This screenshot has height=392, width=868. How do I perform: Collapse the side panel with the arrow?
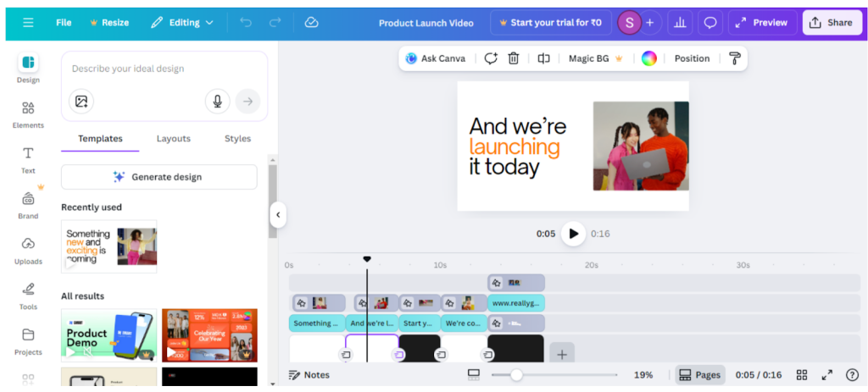click(278, 214)
